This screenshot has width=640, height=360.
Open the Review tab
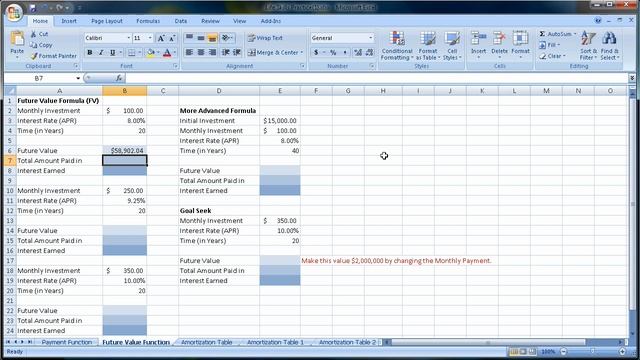[210, 21]
